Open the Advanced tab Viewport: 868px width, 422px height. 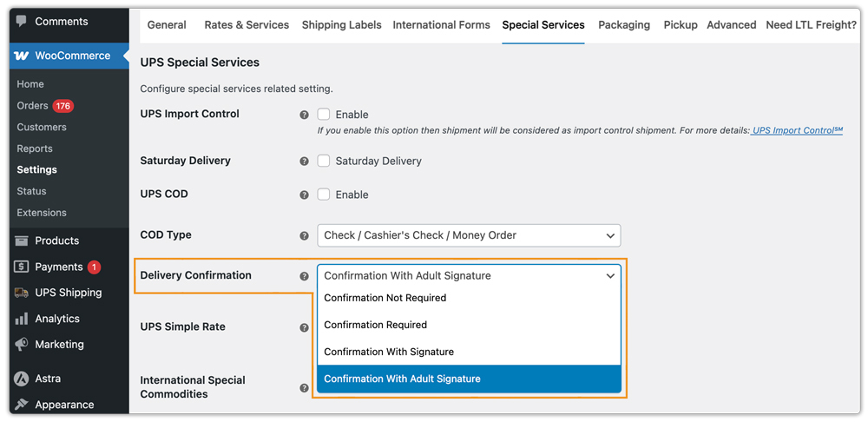tap(731, 25)
